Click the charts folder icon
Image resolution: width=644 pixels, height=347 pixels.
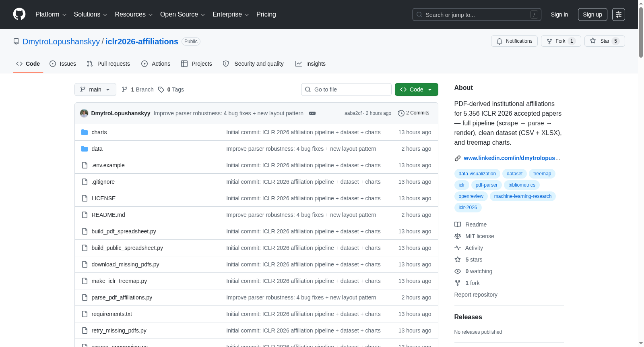[85, 132]
